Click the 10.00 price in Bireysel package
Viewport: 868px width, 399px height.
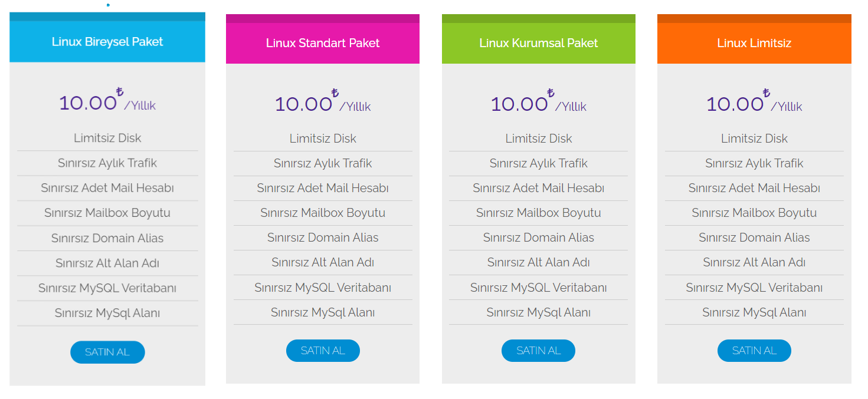(88, 103)
